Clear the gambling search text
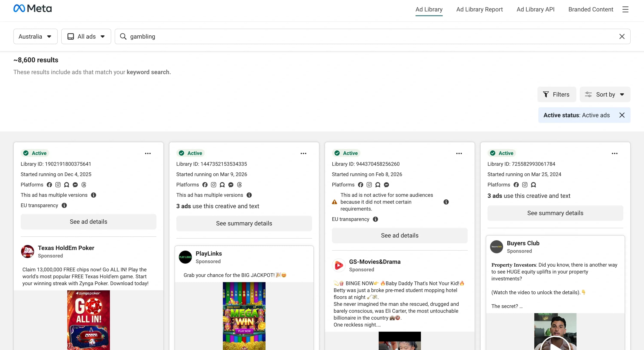 (622, 36)
